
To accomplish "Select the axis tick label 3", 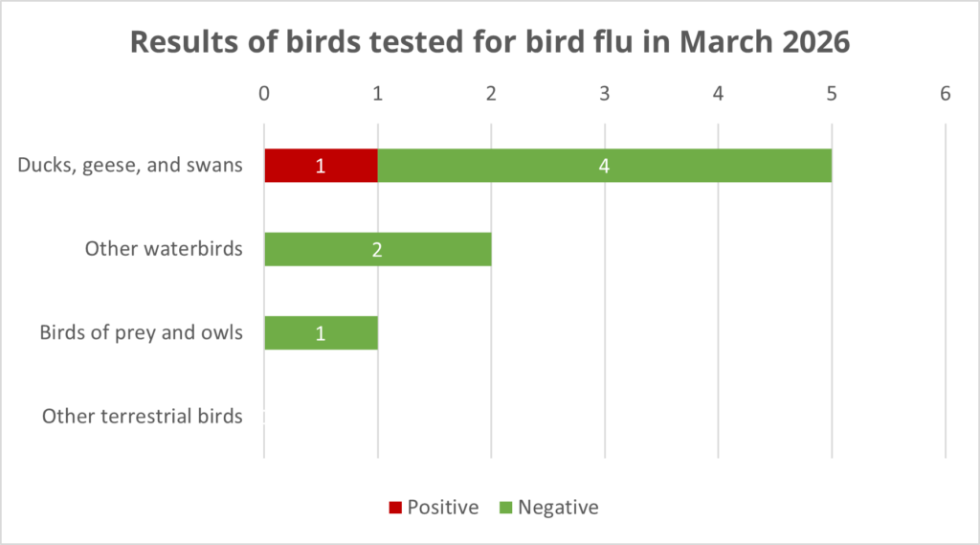I will tap(605, 94).
